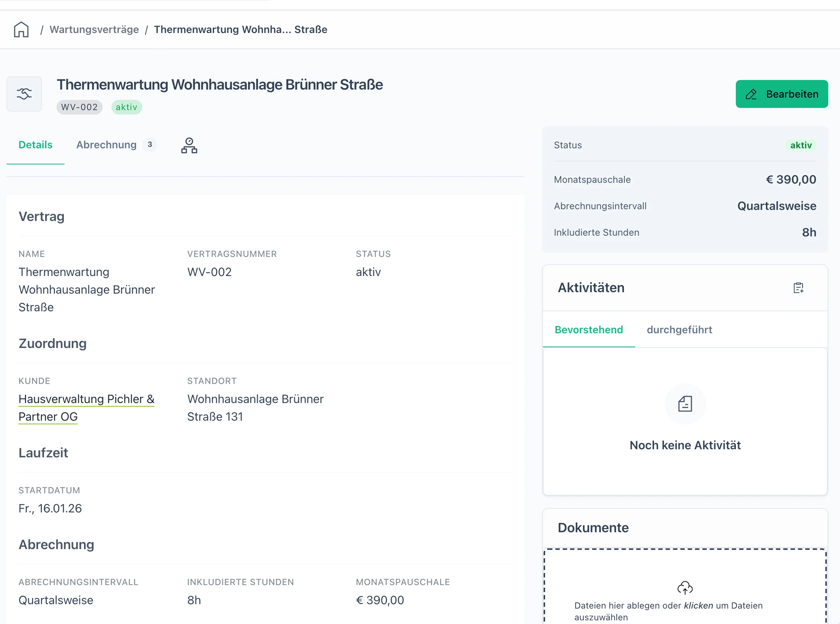The width and height of the screenshot is (840, 624).
Task: Click the upload cloud icon in Dokumente
Action: 685,588
